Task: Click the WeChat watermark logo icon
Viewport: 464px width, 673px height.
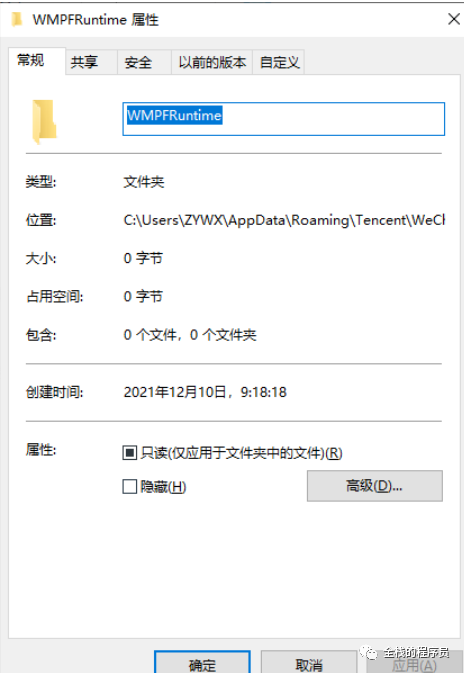Action: pos(368,652)
